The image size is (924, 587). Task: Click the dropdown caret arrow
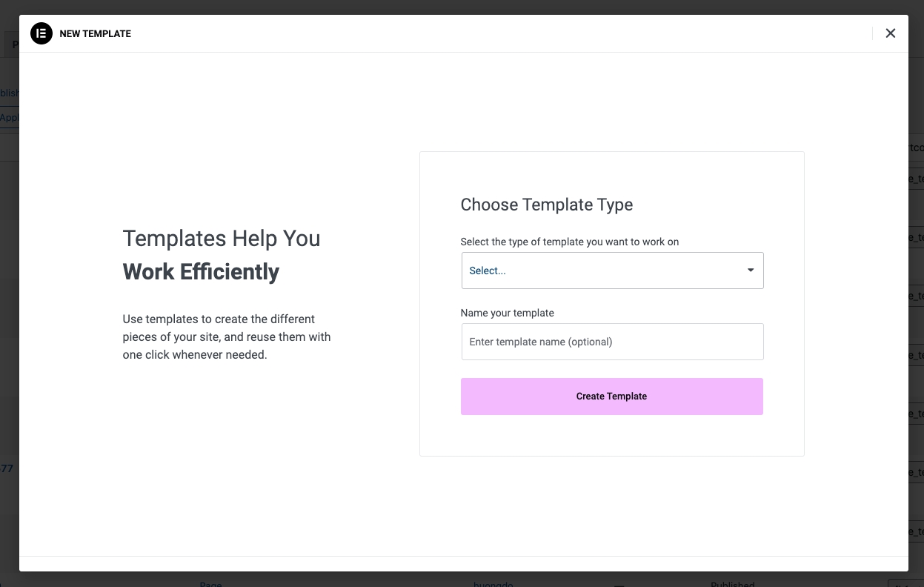pos(750,271)
